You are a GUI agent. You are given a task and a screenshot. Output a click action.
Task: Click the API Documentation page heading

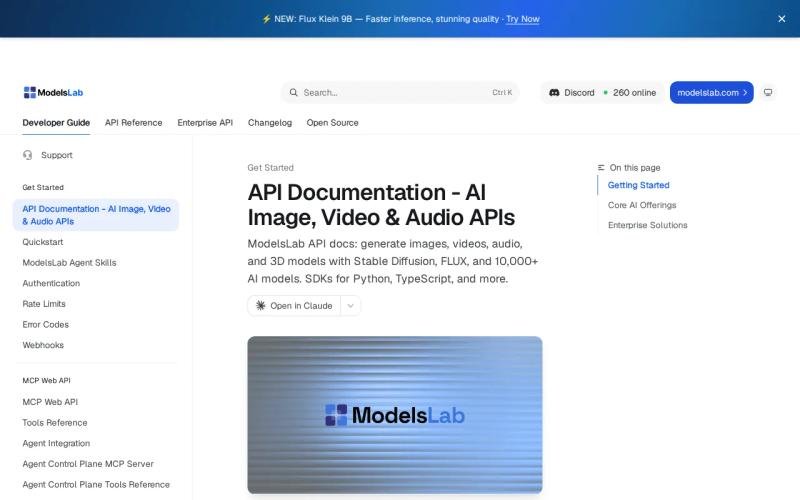click(x=381, y=205)
